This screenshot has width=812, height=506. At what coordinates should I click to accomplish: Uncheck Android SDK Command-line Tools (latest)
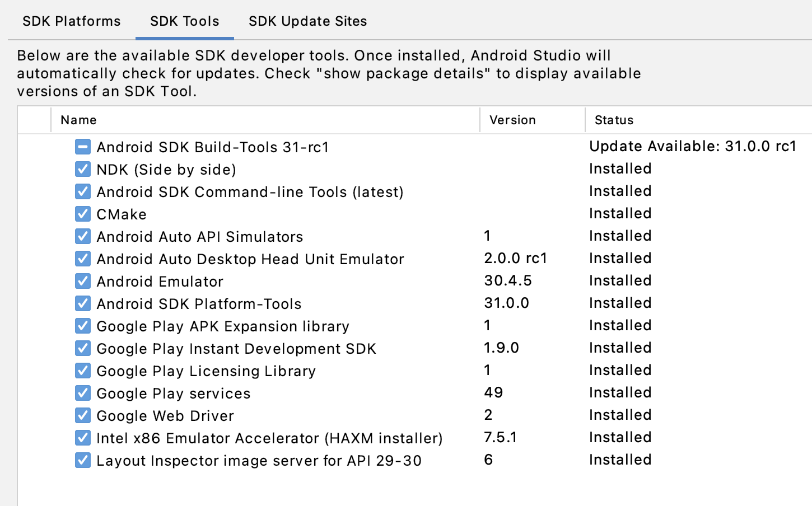(82, 191)
